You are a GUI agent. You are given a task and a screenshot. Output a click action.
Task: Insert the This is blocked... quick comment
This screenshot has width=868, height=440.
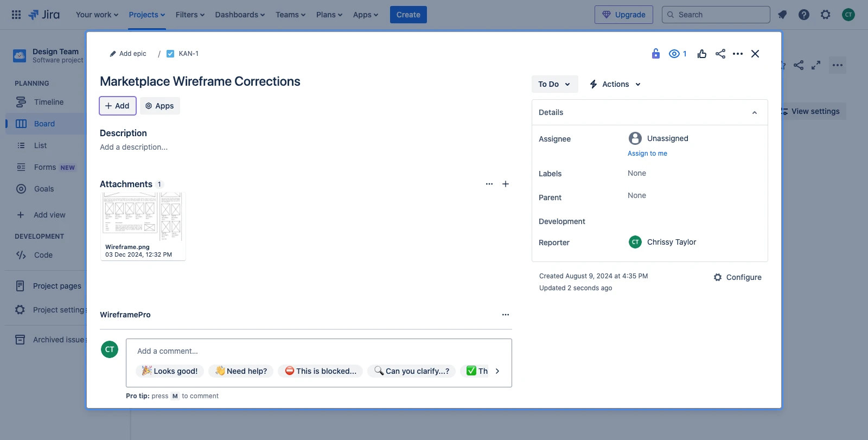point(321,371)
